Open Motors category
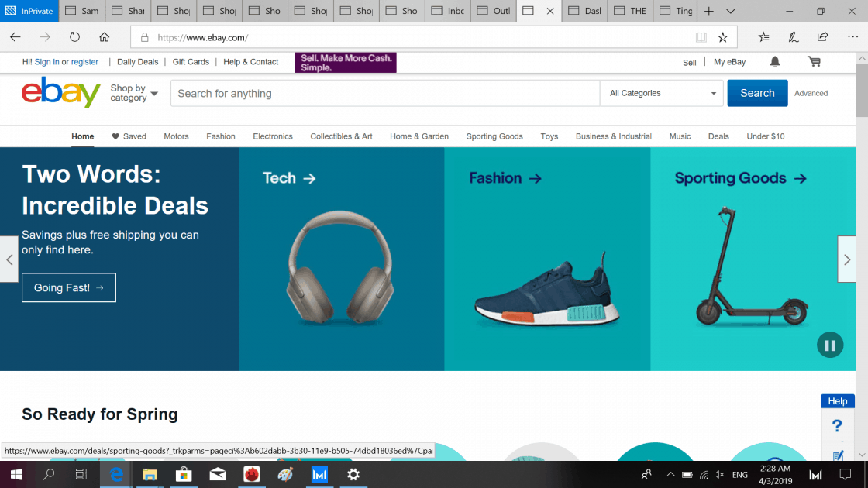This screenshot has height=488, width=868. tap(176, 136)
